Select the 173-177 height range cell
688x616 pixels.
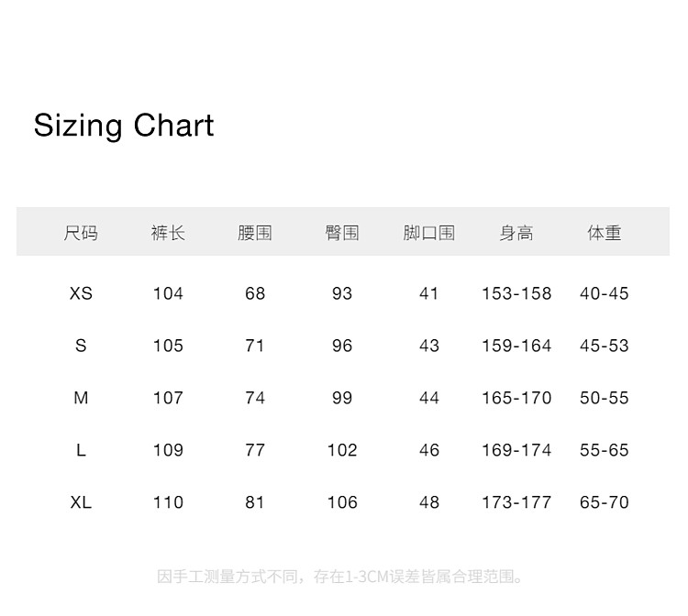pyautogui.click(x=516, y=502)
